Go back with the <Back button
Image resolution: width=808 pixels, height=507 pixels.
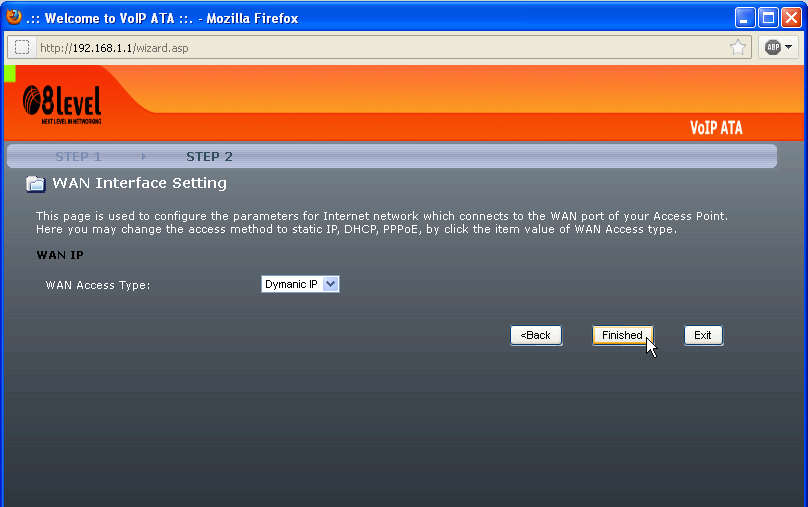click(x=536, y=335)
